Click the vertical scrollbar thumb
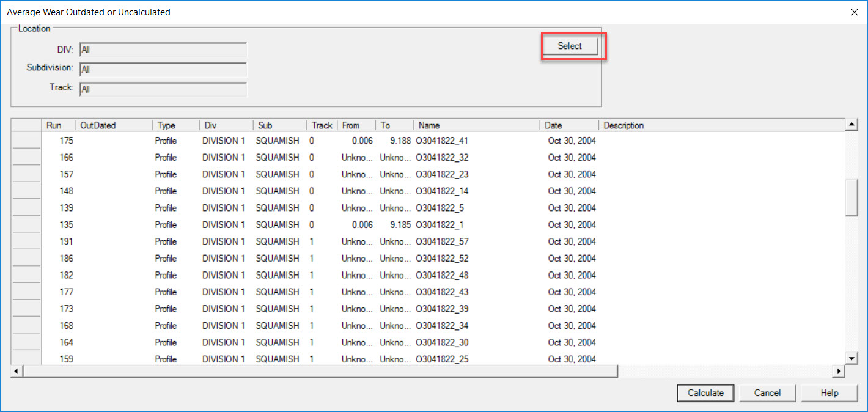This screenshot has height=412, width=868. pyautogui.click(x=851, y=197)
